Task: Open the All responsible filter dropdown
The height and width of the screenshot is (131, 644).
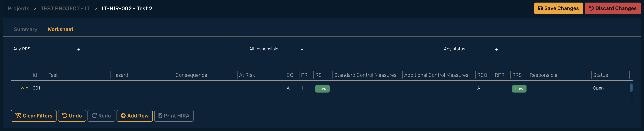Action: [x=276, y=49]
